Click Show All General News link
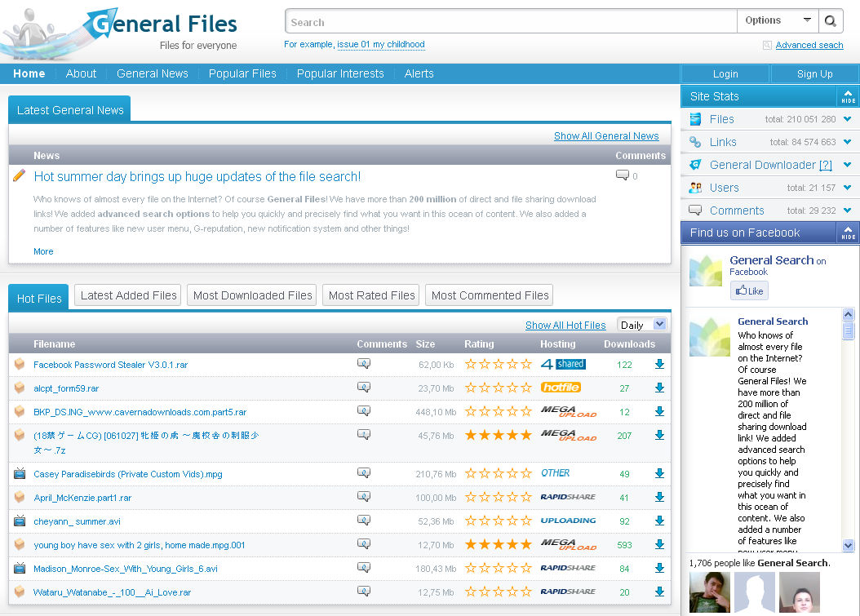 click(x=606, y=136)
